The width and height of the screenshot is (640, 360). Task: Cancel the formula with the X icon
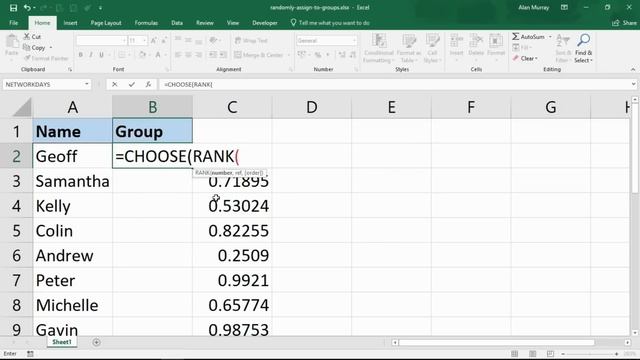point(115,84)
